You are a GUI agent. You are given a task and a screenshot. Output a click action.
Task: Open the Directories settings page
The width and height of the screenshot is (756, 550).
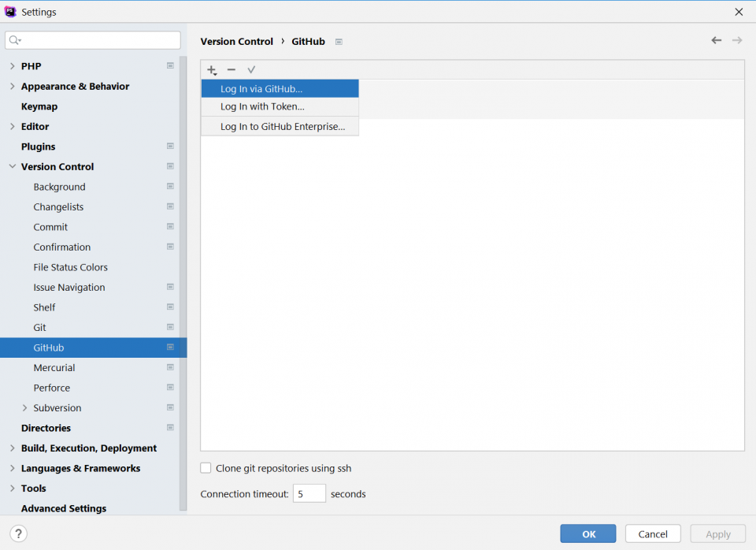[46, 428]
